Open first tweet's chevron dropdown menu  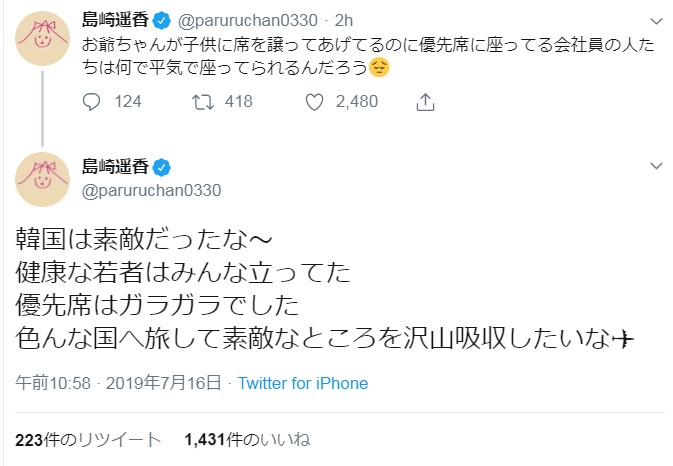(x=655, y=18)
